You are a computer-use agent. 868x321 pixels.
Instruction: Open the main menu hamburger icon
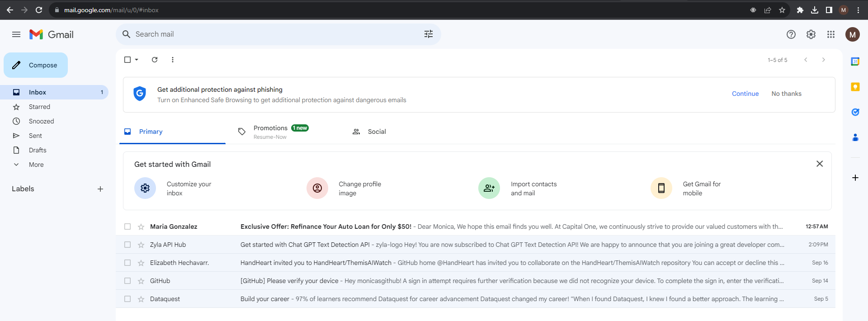16,34
